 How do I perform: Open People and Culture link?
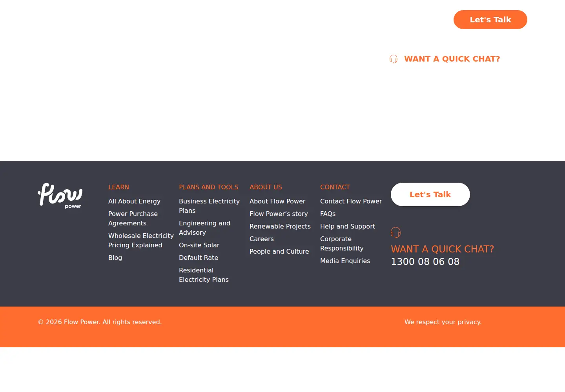pos(279,251)
